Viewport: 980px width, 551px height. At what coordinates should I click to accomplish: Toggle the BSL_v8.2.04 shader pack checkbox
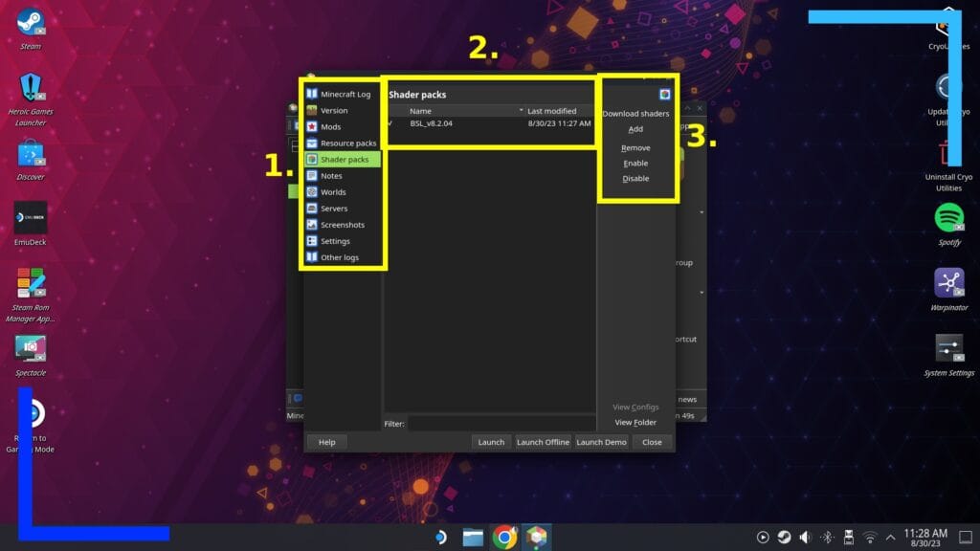click(x=390, y=123)
